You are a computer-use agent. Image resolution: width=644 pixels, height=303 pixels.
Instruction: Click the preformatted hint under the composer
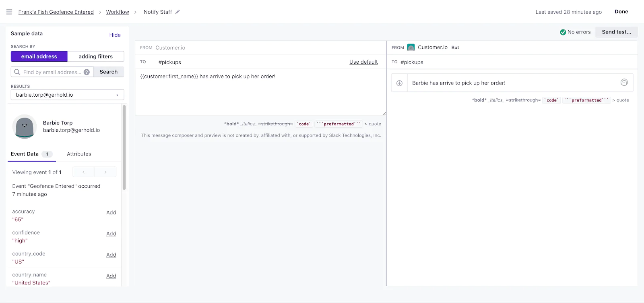click(339, 124)
